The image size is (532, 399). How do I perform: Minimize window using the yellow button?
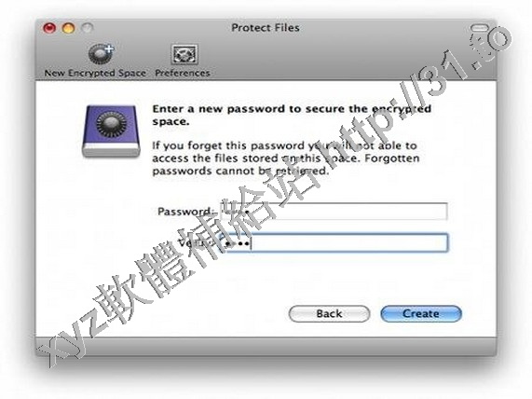click(x=69, y=28)
